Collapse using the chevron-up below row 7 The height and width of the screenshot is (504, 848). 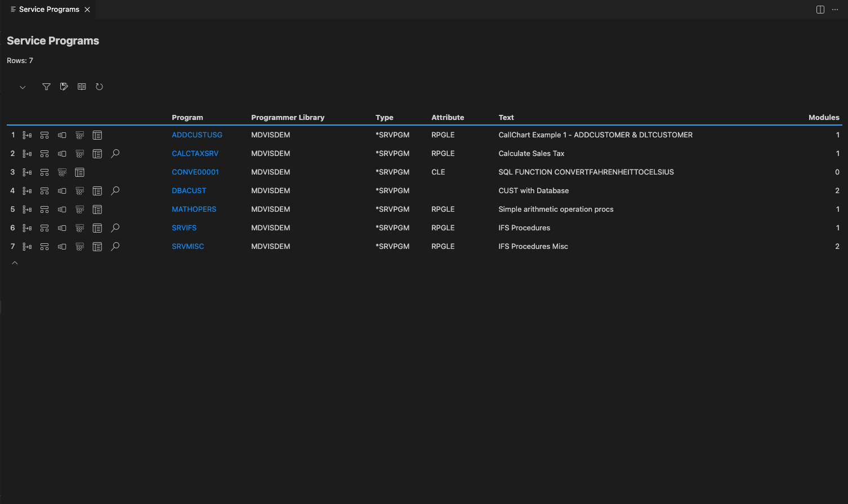tap(15, 263)
